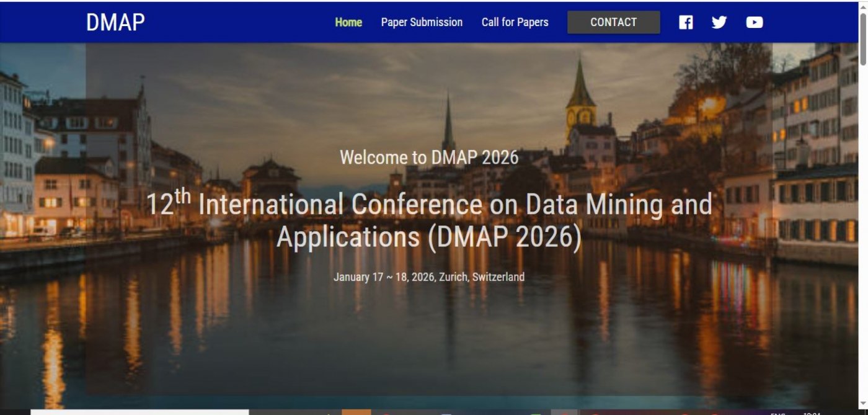Click the January 17 ~ 18 date line
The image size is (868, 415).
428,277
